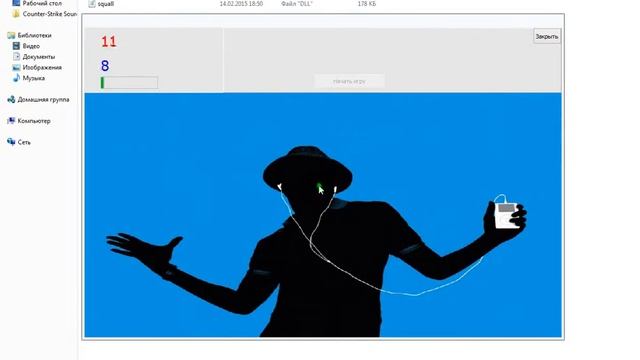Click the Закрыть button in game window
The width and height of the screenshot is (640, 360).
click(547, 36)
